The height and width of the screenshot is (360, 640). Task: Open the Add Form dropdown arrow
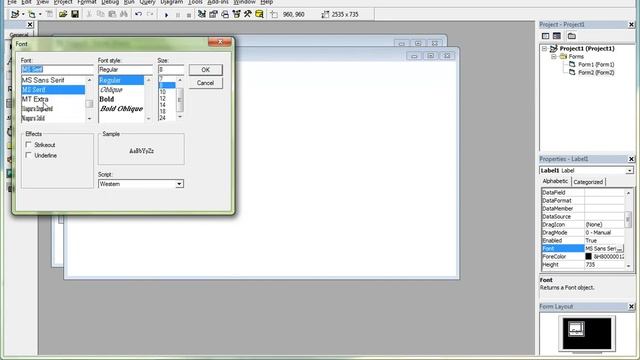[x=40, y=14]
